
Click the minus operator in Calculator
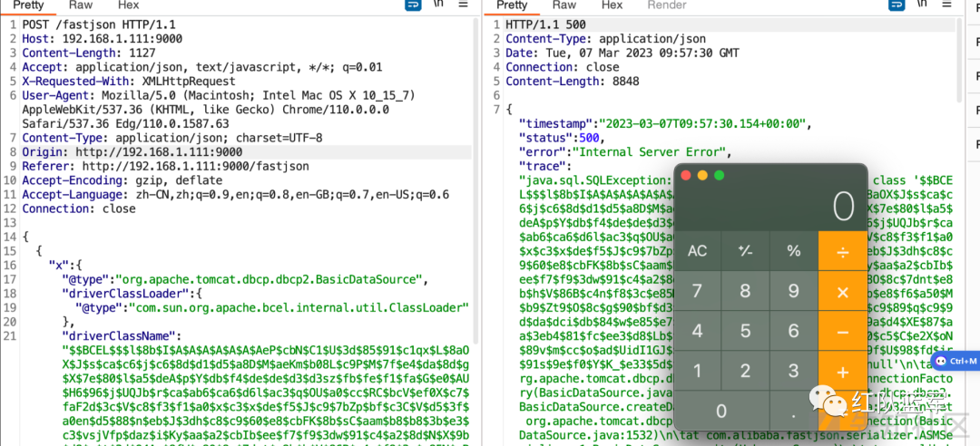842,332
